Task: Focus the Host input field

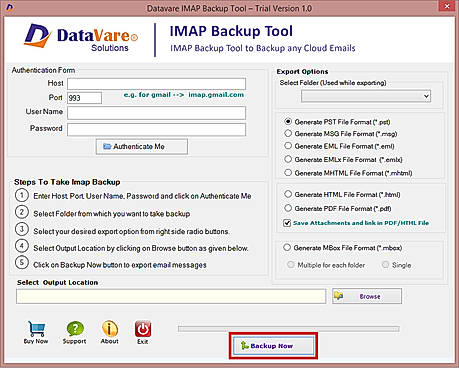Action: tap(157, 83)
